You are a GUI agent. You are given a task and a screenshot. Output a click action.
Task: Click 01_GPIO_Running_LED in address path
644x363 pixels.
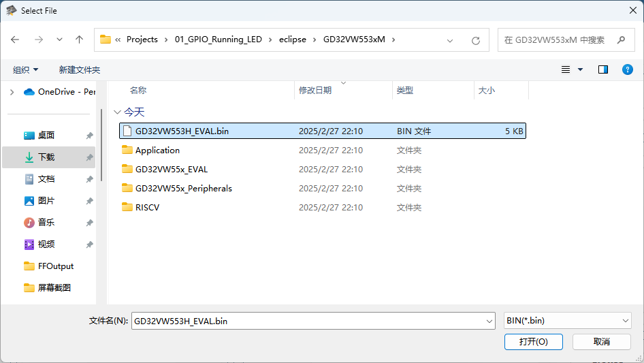pyautogui.click(x=218, y=40)
